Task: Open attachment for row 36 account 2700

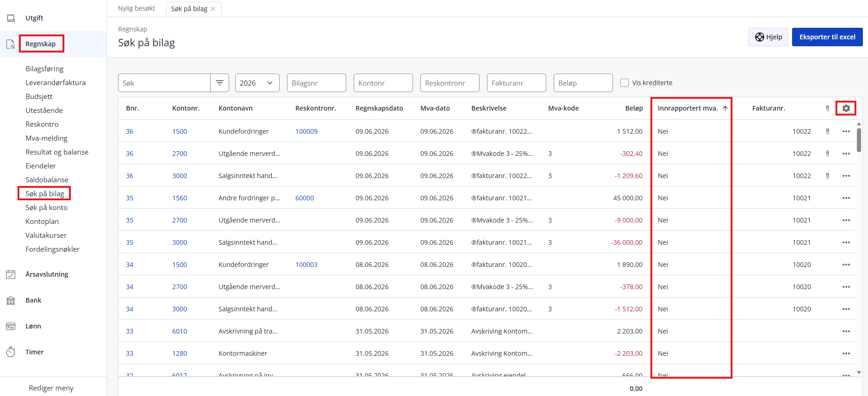Action: (827, 154)
